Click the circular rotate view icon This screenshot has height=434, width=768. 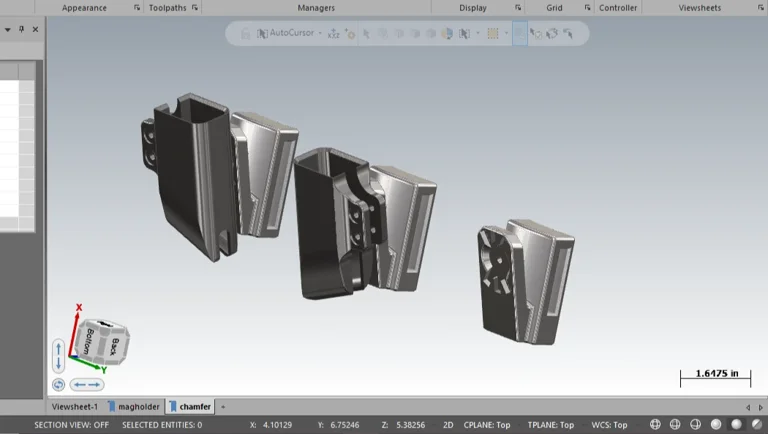[x=58, y=384]
